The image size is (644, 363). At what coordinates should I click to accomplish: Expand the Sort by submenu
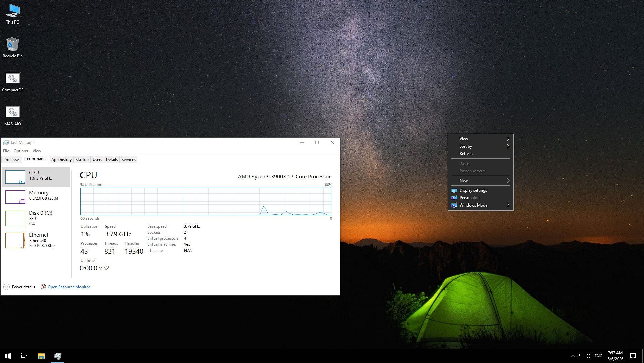point(481,146)
